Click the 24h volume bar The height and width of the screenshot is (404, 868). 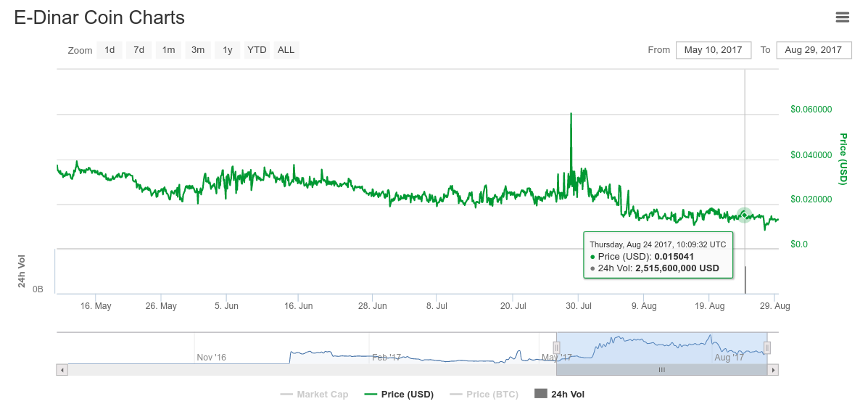745,279
